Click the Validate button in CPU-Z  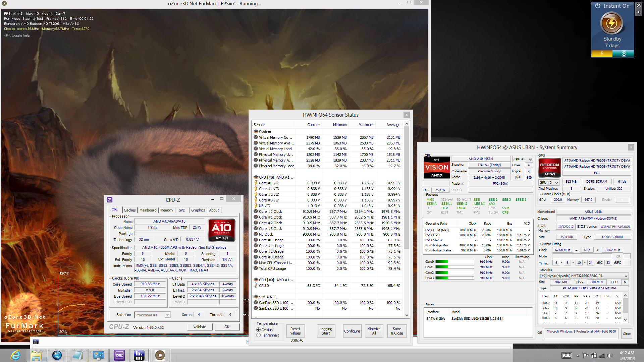pyautogui.click(x=200, y=327)
